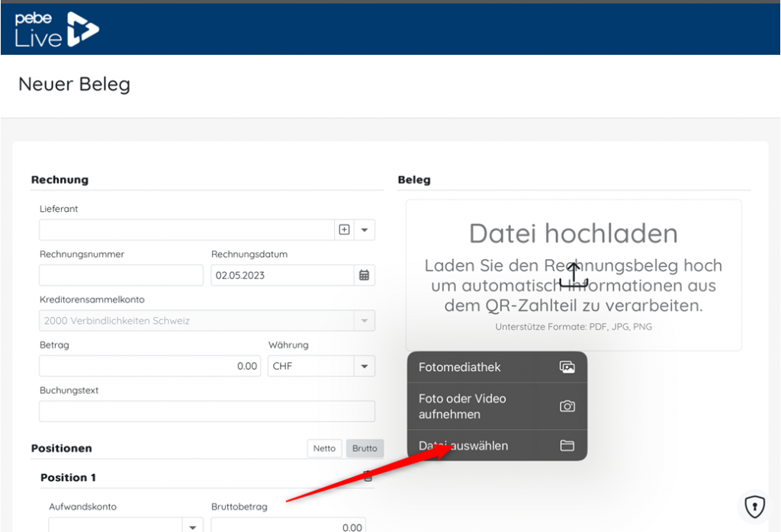Click the Währung label
Screen dimensions: 781x532
pos(288,345)
